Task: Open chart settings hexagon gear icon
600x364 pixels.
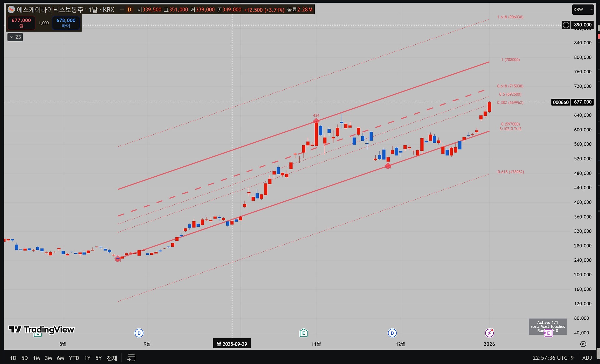Action: (x=583, y=344)
